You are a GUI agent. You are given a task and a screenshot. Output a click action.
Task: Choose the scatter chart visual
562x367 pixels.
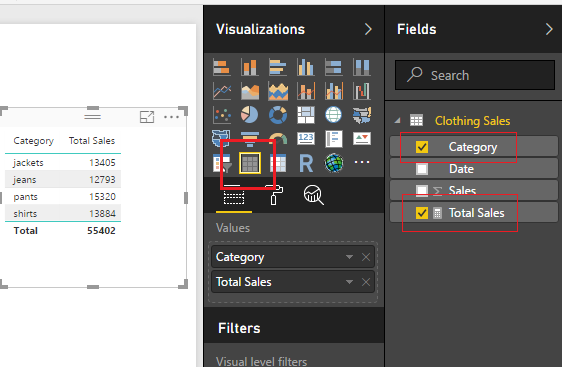point(222,115)
